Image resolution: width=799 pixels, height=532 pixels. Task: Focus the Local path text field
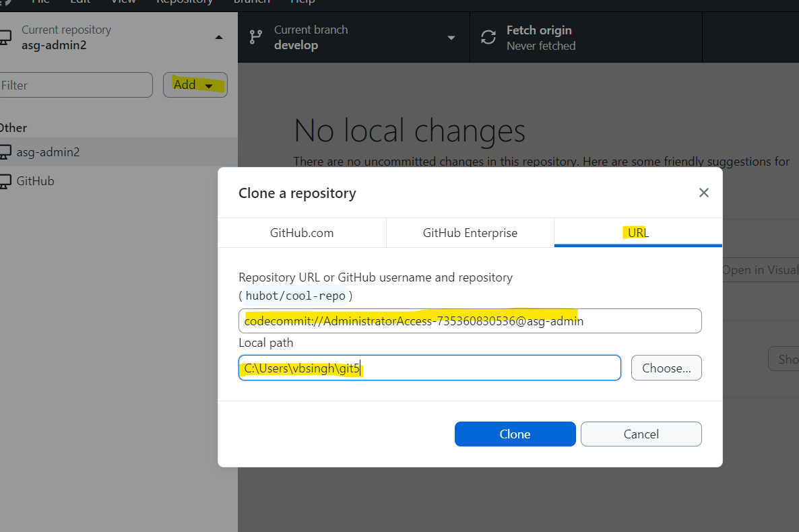pos(429,368)
